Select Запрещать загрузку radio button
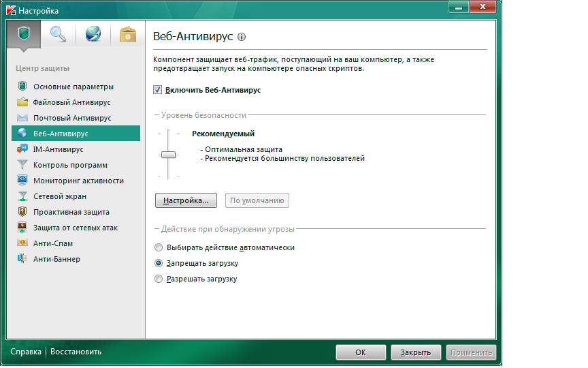Screen dimensions: 588x368 (x=159, y=263)
